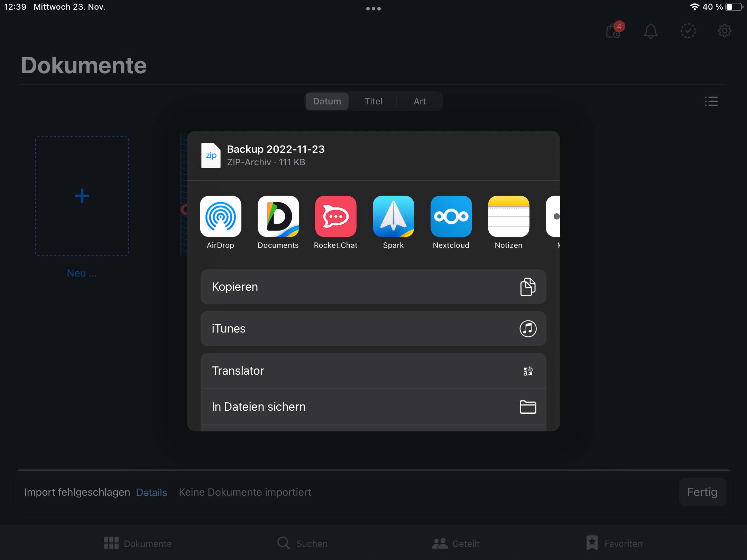Choose In Dateien sichern
The height and width of the screenshot is (560, 747).
coord(373,407)
